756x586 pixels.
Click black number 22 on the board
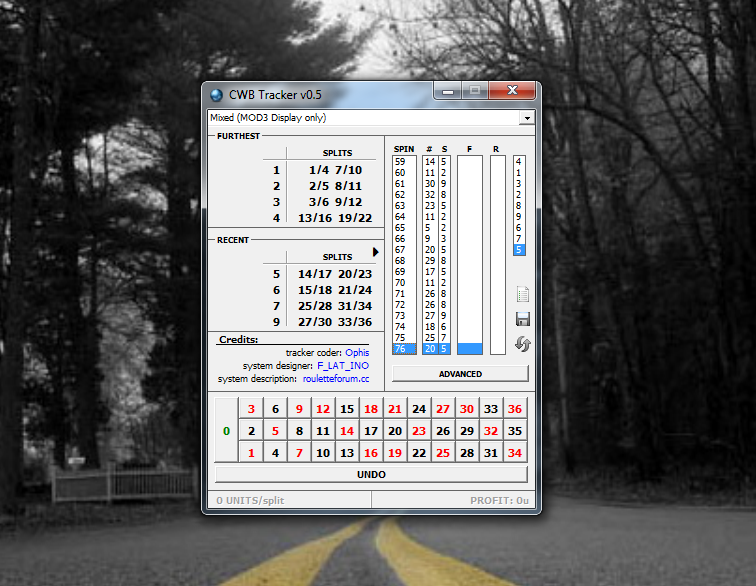coord(419,453)
